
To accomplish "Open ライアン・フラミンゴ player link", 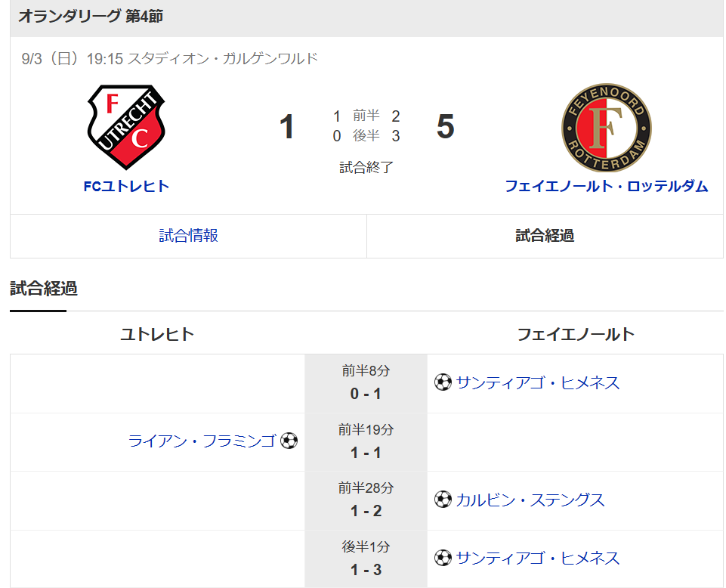I will [202, 441].
